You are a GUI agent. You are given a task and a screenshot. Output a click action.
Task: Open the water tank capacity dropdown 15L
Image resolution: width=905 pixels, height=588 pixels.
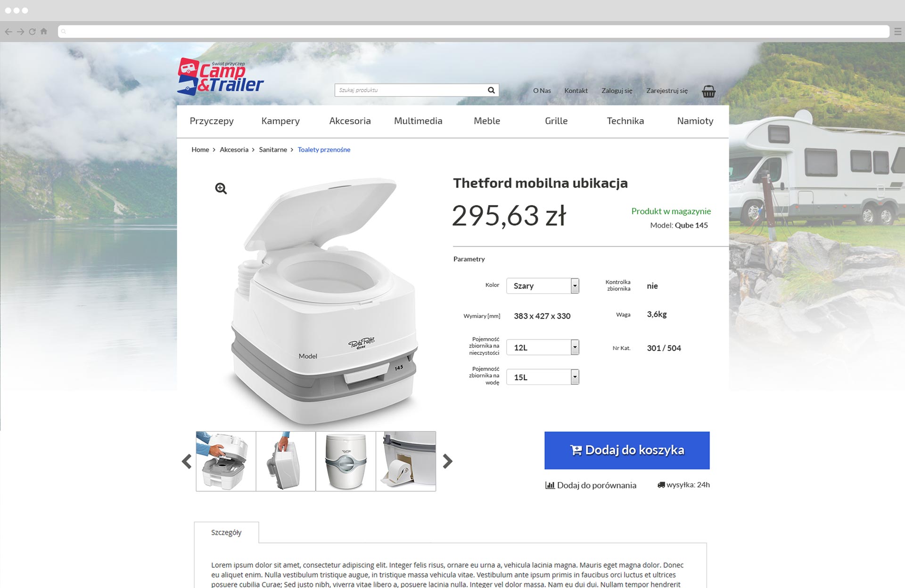click(x=543, y=377)
